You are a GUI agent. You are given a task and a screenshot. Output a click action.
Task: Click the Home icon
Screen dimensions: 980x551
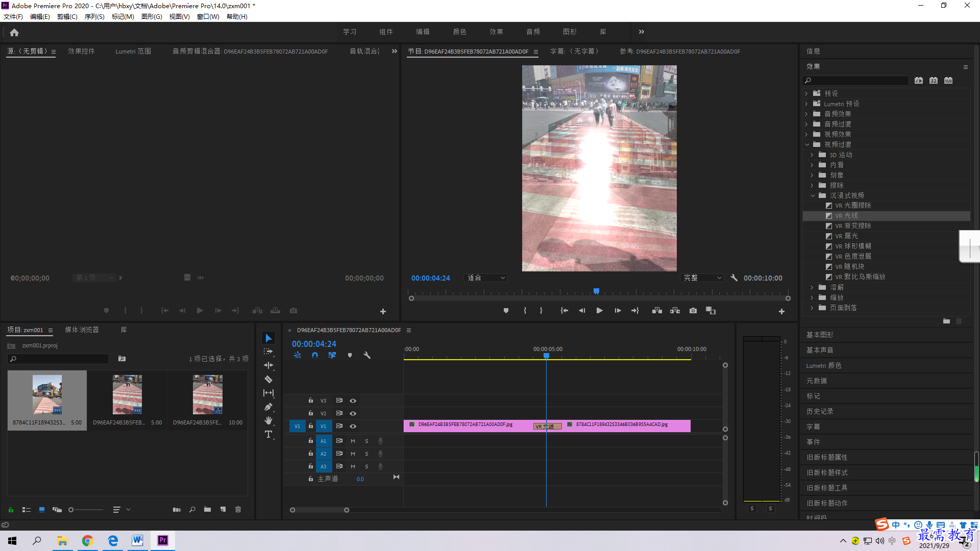click(14, 32)
